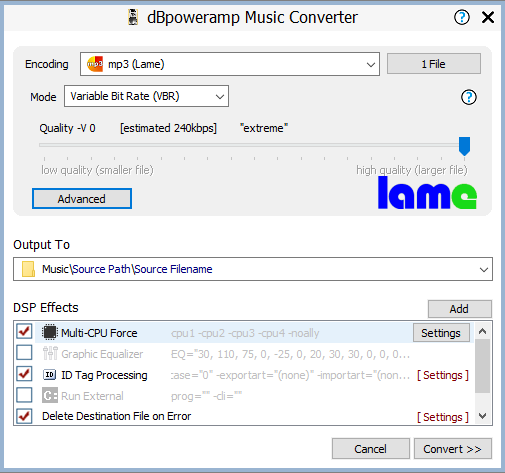The image size is (505, 473).
Task: Select the Multi-CPU Force row label
Action: point(99,333)
